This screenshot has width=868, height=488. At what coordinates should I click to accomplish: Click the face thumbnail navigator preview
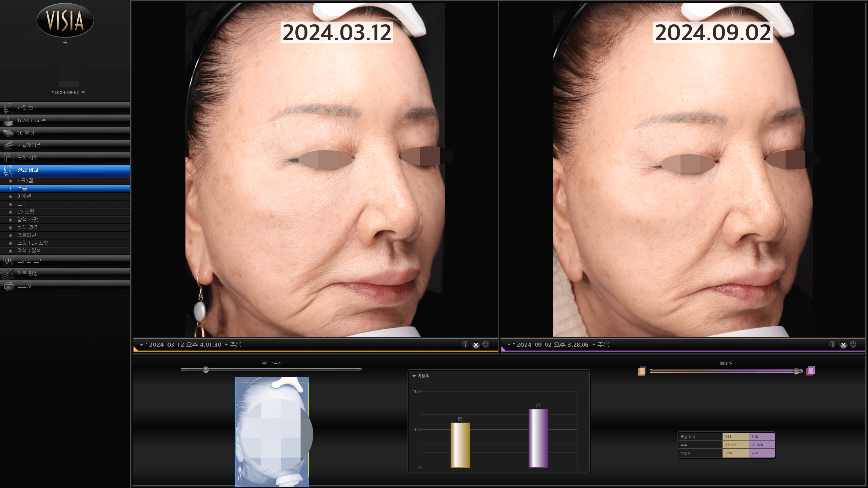coord(272,432)
